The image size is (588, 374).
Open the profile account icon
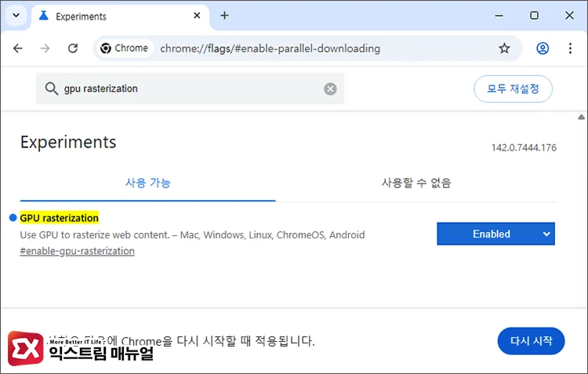pyautogui.click(x=543, y=49)
